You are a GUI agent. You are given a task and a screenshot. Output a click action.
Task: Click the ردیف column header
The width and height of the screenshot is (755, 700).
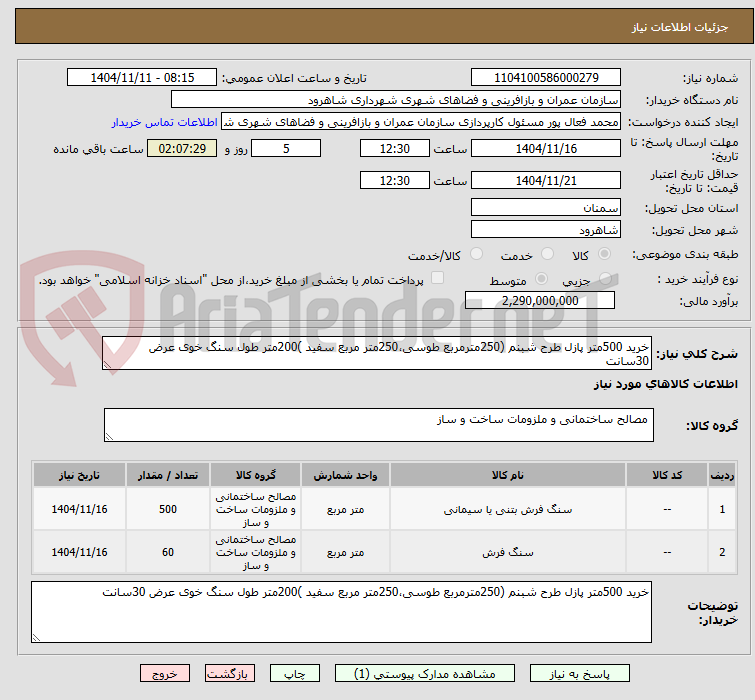tap(722, 476)
